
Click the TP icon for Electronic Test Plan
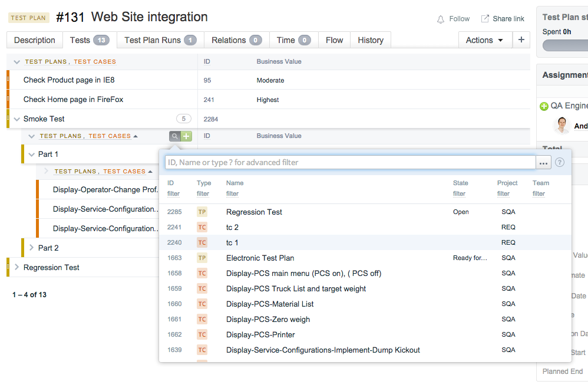[x=202, y=258]
